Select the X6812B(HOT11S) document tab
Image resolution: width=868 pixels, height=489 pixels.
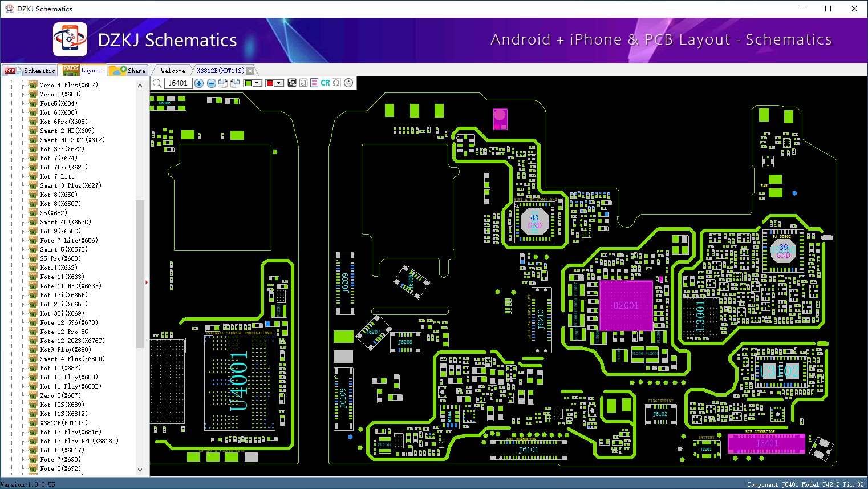point(221,71)
